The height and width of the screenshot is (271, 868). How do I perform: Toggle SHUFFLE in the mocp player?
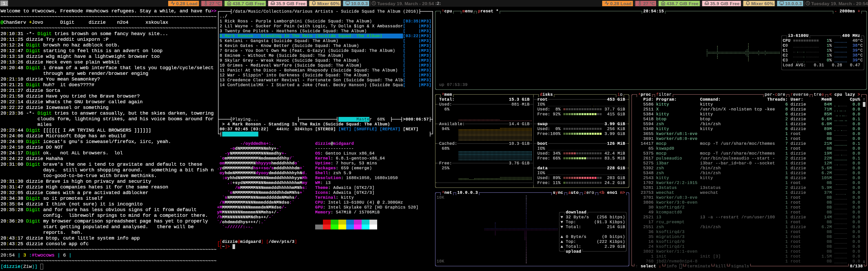tap(365, 129)
